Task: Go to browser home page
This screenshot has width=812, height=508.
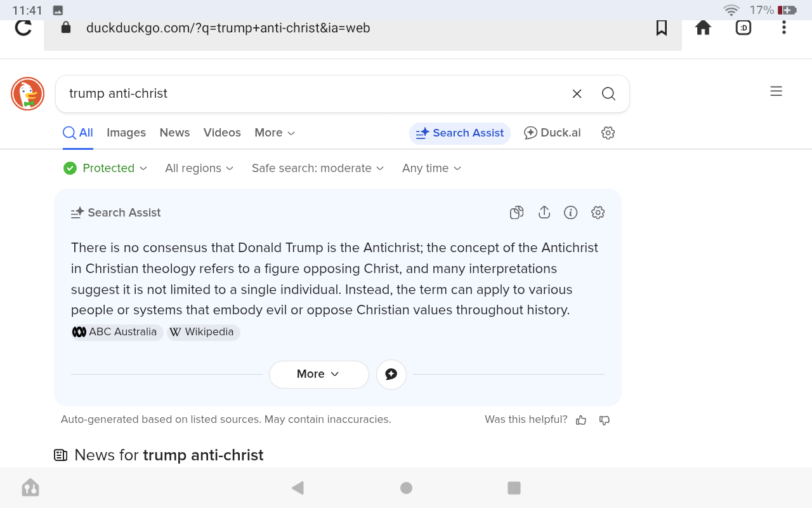Action: 703,28
